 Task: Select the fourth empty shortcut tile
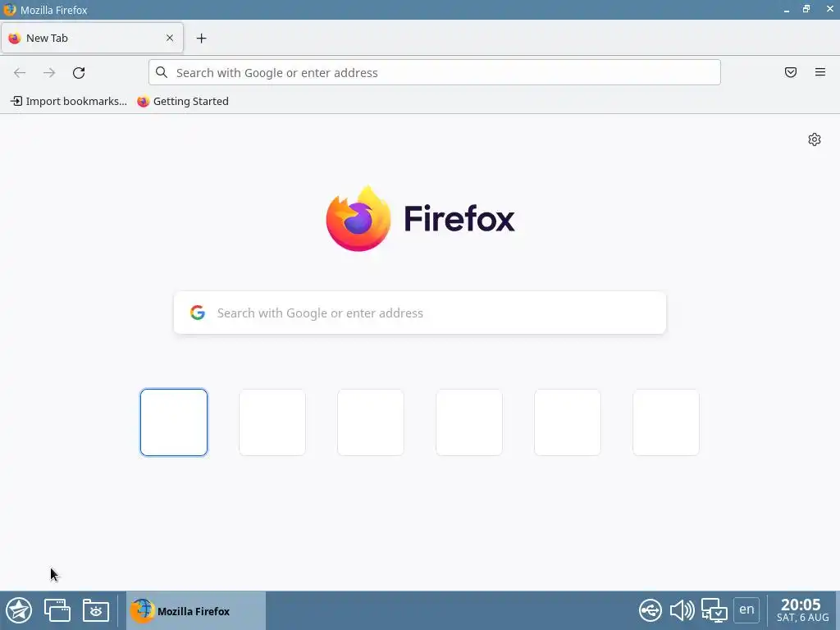pos(469,422)
